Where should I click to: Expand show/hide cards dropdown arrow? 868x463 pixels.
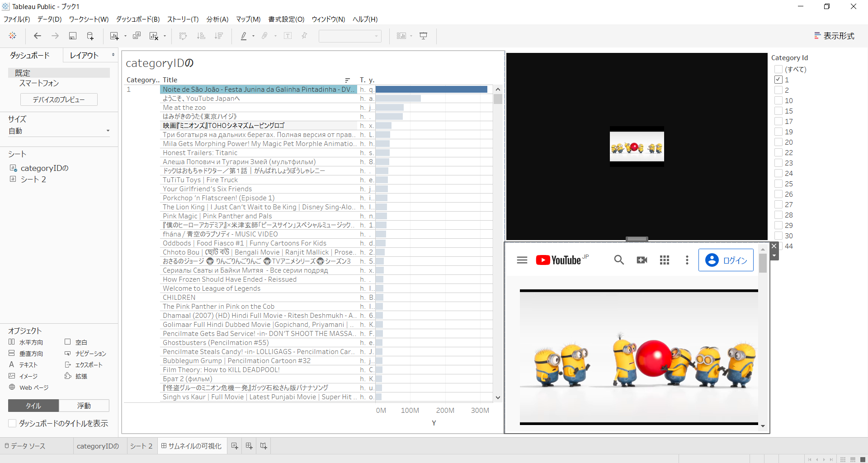tap(411, 36)
